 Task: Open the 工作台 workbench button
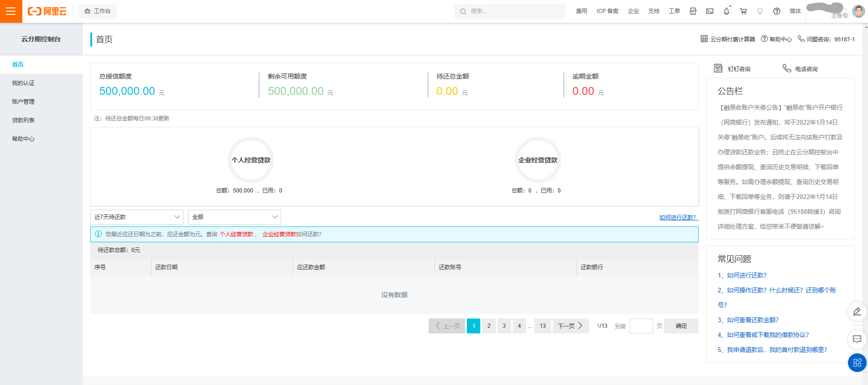pyautogui.click(x=98, y=11)
